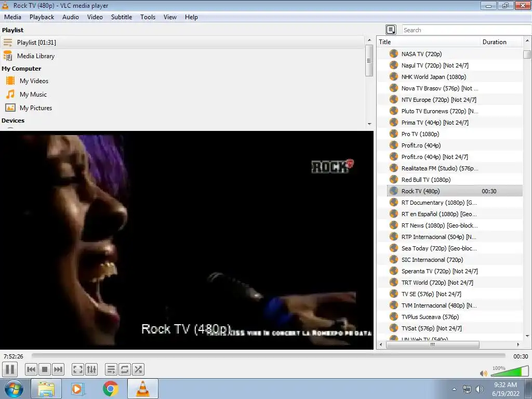Sort playlist by Title column header
The image size is (532, 399).
pos(428,42)
